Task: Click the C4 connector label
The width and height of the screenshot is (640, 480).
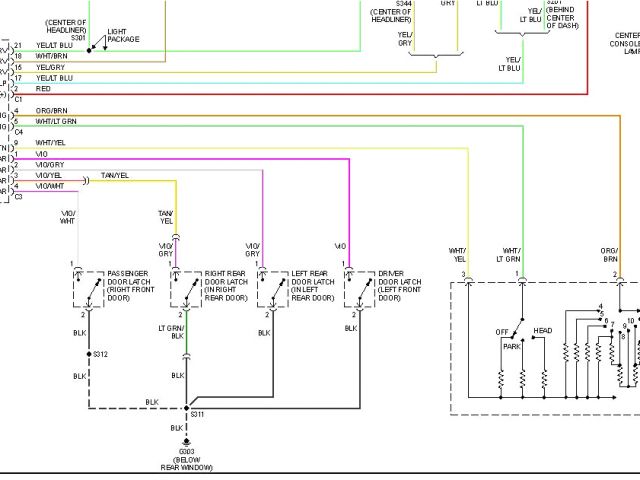Action: coord(17,131)
